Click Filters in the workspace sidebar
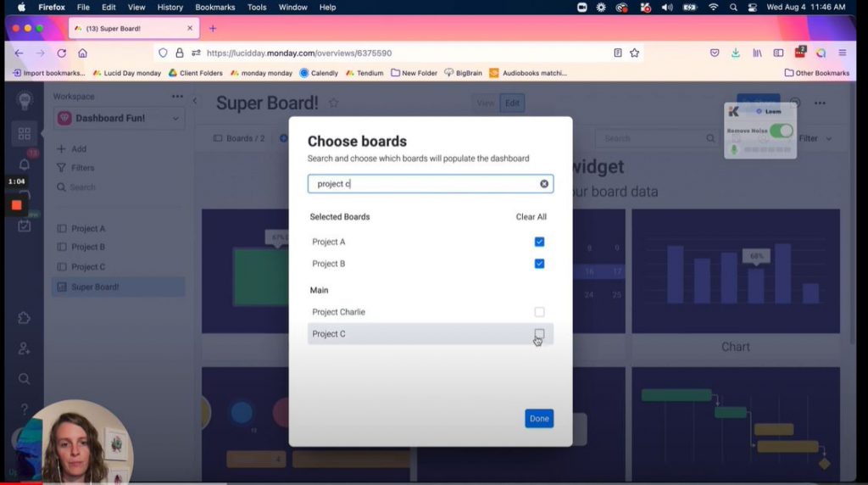Viewport: 868px width, 485px height. pyautogui.click(x=75, y=168)
